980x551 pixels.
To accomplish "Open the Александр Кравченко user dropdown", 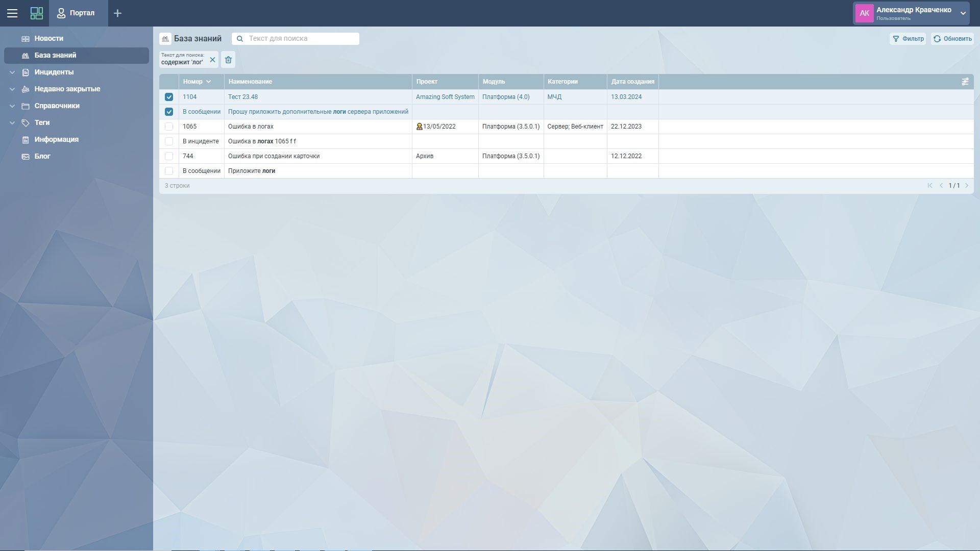I will [963, 13].
